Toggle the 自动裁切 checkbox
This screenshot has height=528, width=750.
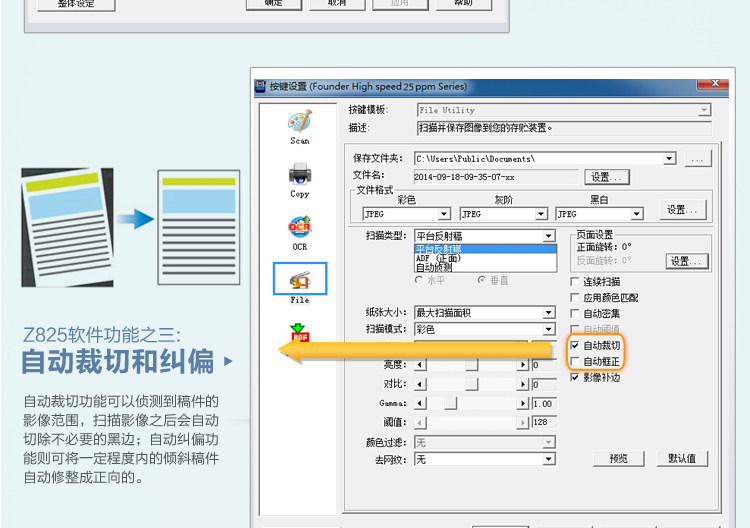coord(575,345)
